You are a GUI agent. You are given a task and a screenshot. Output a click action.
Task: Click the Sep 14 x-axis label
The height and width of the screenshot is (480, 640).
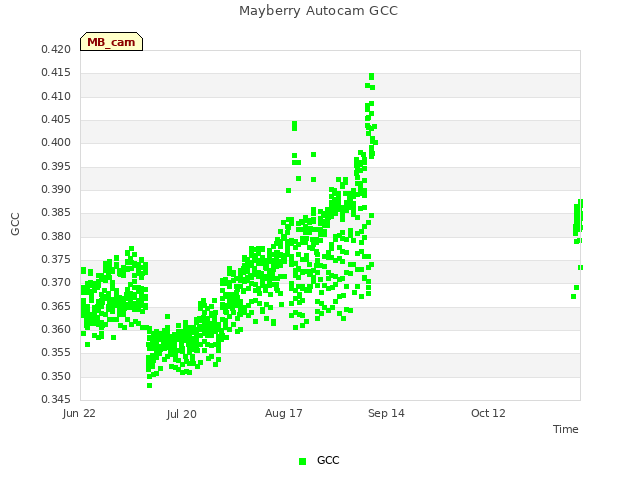pyautogui.click(x=386, y=413)
